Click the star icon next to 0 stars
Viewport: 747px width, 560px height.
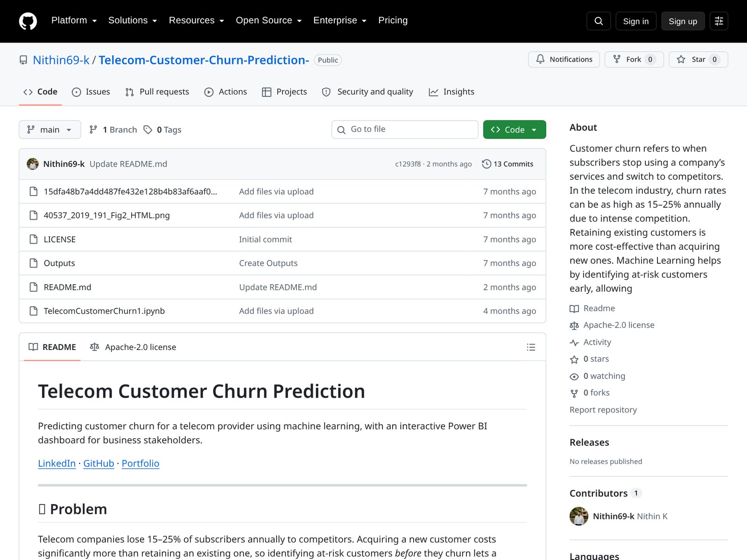[574, 359]
